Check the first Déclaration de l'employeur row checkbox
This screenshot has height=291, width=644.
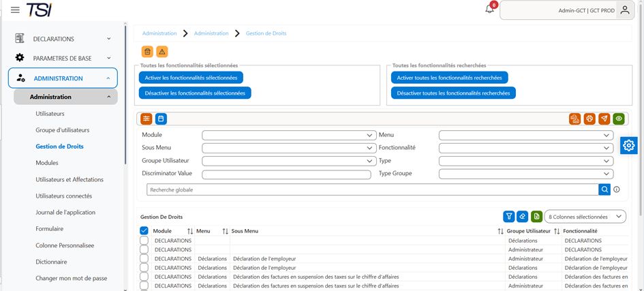pyautogui.click(x=144, y=258)
